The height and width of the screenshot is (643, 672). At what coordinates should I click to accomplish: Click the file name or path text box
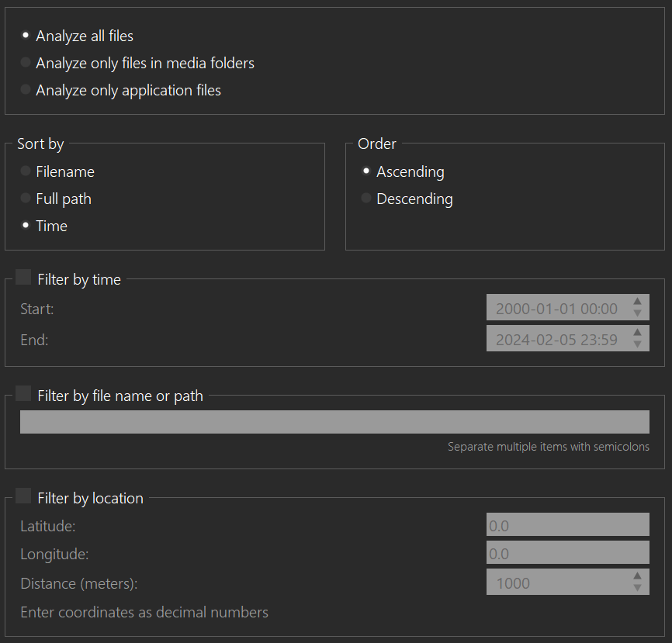pyautogui.click(x=334, y=422)
